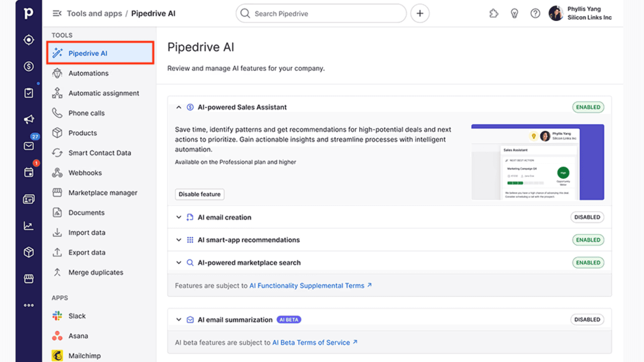Open Automatic assignment in Tools menu
This screenshot has height=362, width=644.
click(100, 93)
